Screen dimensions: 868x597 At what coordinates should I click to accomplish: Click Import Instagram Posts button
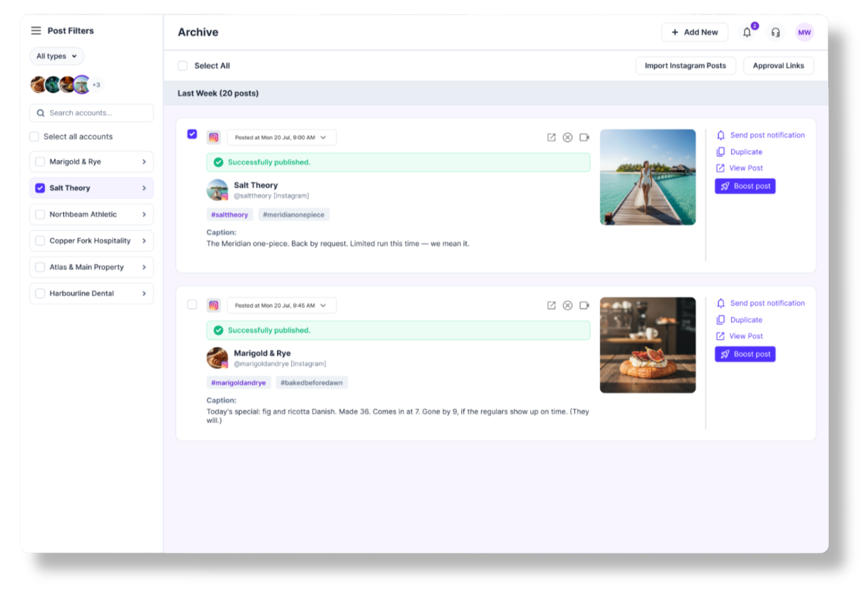[x=685, y=66]
